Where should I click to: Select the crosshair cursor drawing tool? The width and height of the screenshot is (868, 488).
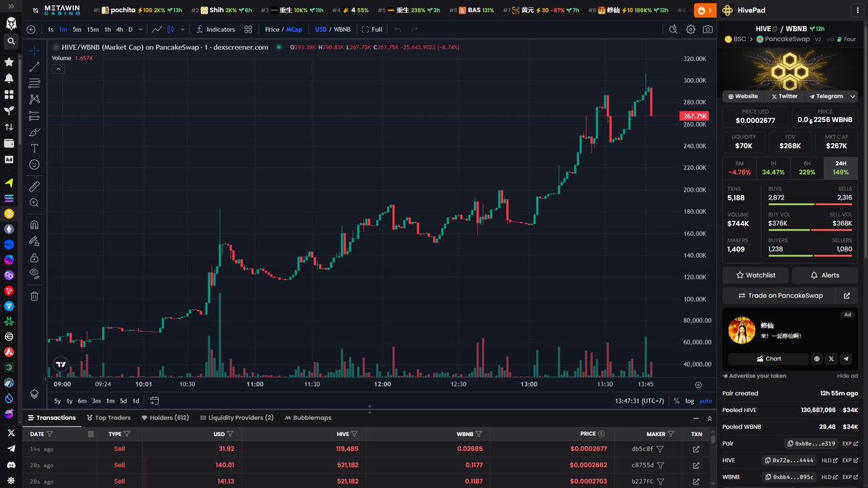point(34,51)
